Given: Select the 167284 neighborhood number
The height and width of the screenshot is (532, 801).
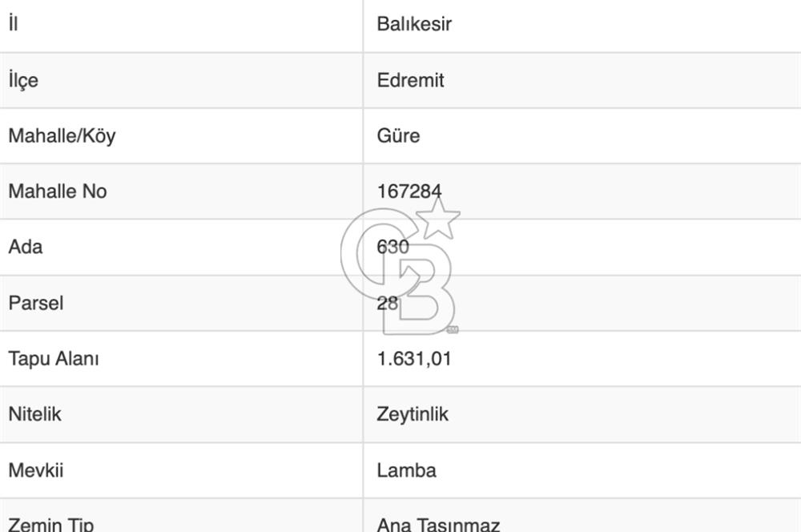Looking at the screenshot, I should click(409, 191).
